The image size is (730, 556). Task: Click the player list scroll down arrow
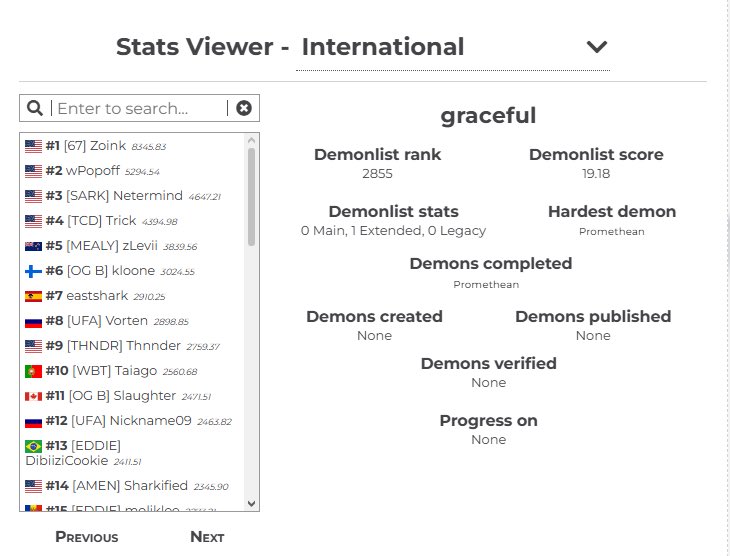coord(251,503)
